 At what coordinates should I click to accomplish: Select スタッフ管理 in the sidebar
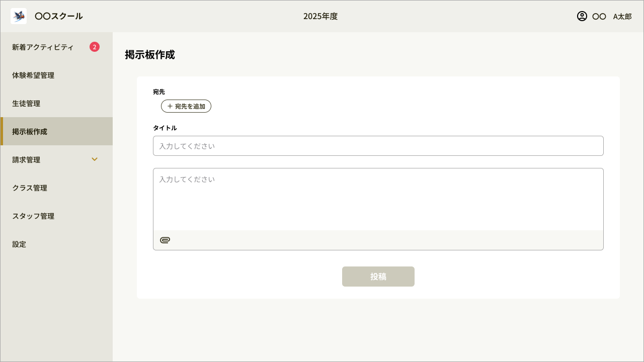(x=32, y=216)
